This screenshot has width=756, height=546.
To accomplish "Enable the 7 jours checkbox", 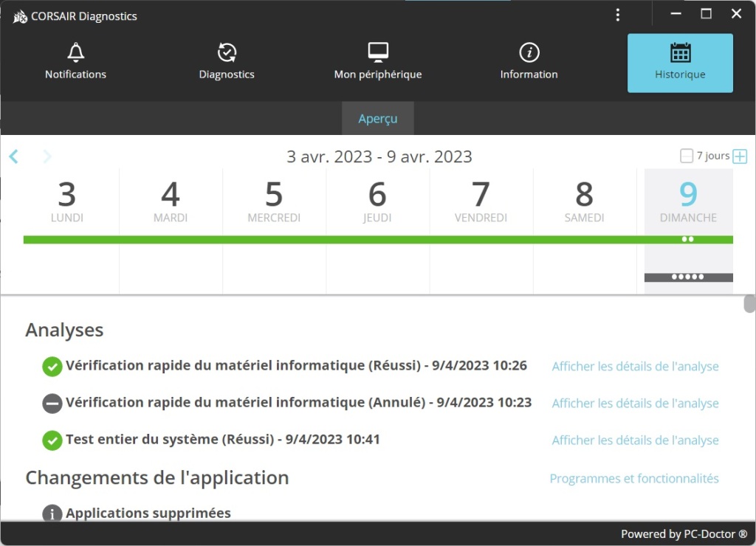I will [x=687, y=156].
